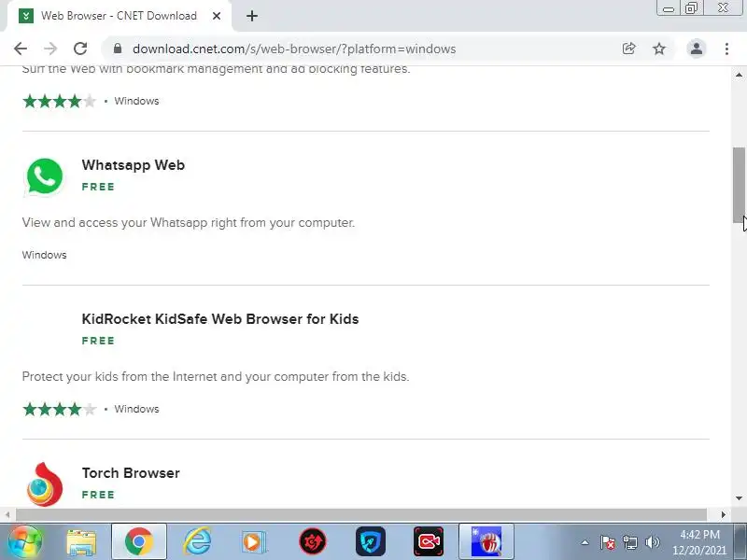Open the blue spider app taskbar icon

click(486, 542)
